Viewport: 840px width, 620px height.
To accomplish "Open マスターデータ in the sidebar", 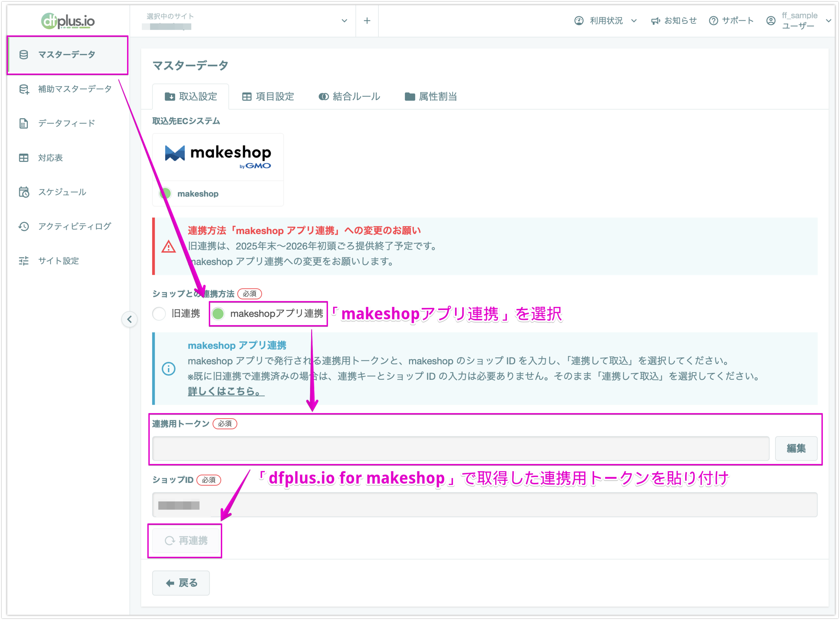I will pos(67,55).
